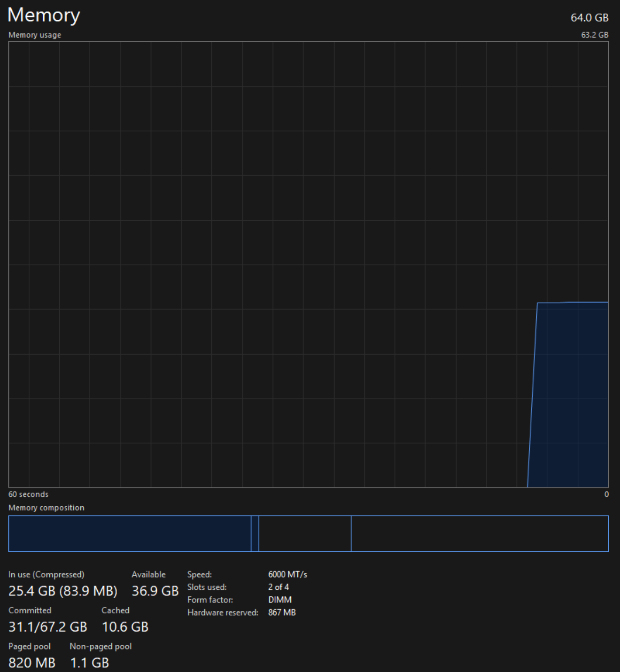Click the 25.4 GB (83.9 MB) value
This screenshot has height=672, width=620.
click(63, 591)
